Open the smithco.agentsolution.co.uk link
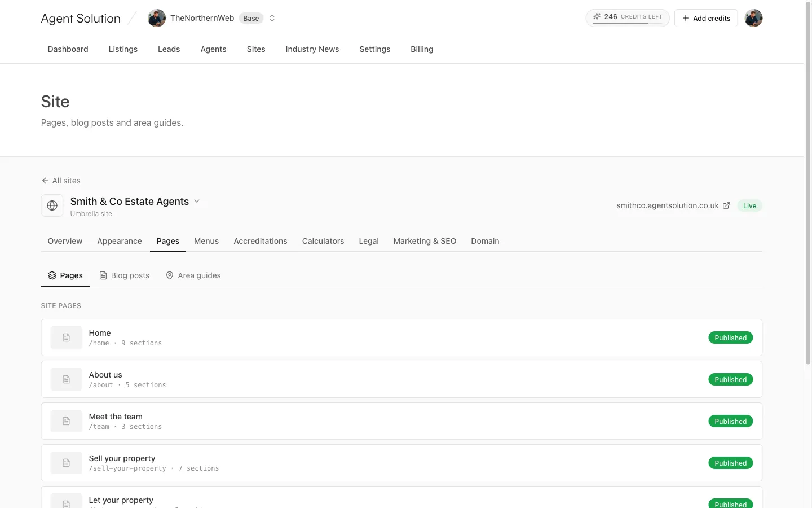 (x=668, y=205)
